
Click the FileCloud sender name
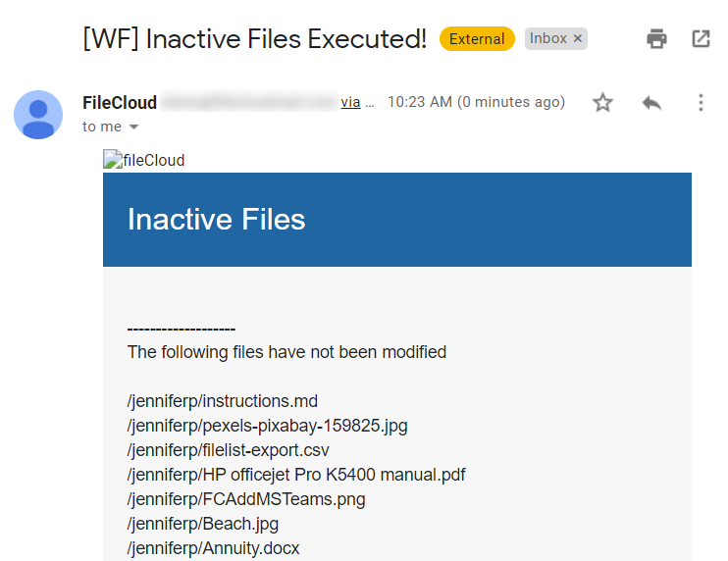pos(120,102)
